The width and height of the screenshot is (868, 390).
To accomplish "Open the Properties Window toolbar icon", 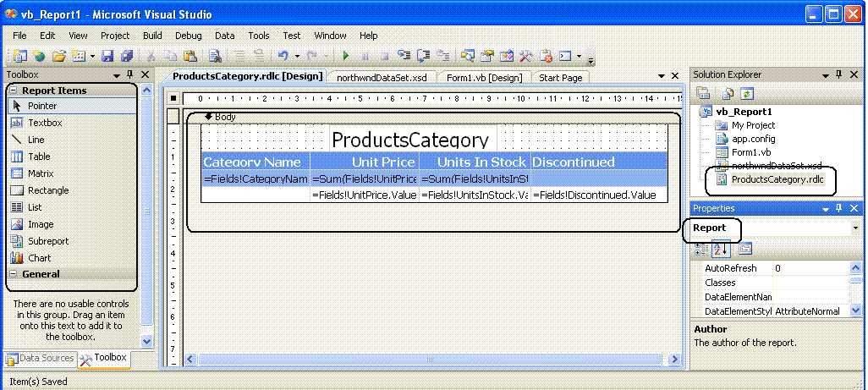I will (486, 55).
